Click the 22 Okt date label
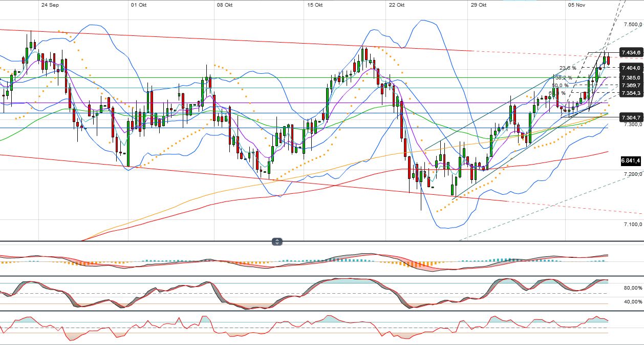 coord(397,5)
